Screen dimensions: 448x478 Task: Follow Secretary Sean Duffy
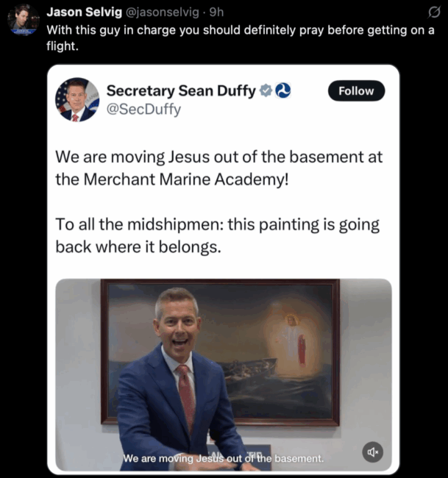click(x=356, y=91)
